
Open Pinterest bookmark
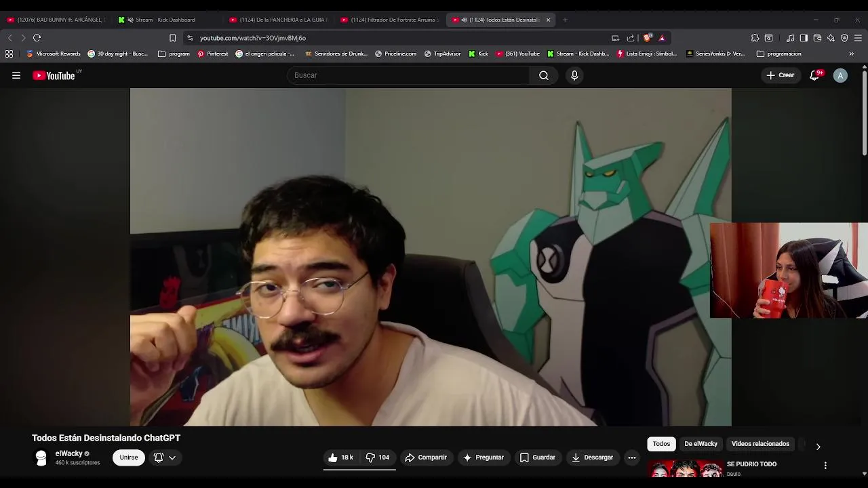pyautogui.click(x=213, y=54)
